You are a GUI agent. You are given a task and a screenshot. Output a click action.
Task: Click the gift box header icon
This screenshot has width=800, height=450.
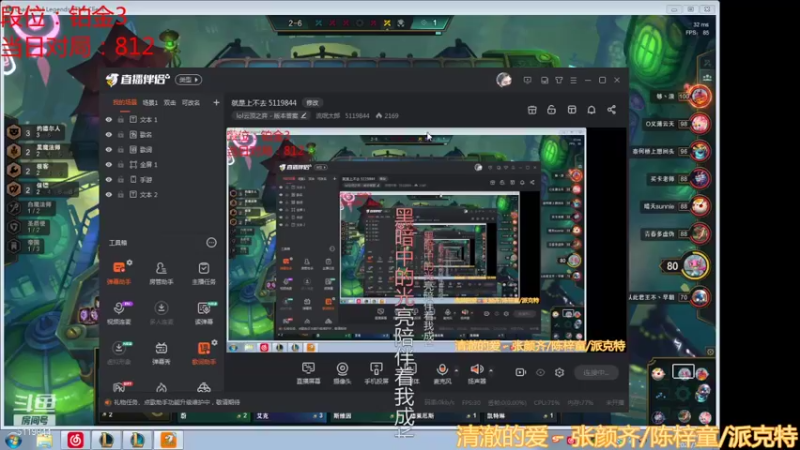pyautogui.click(x=532, y=110)
